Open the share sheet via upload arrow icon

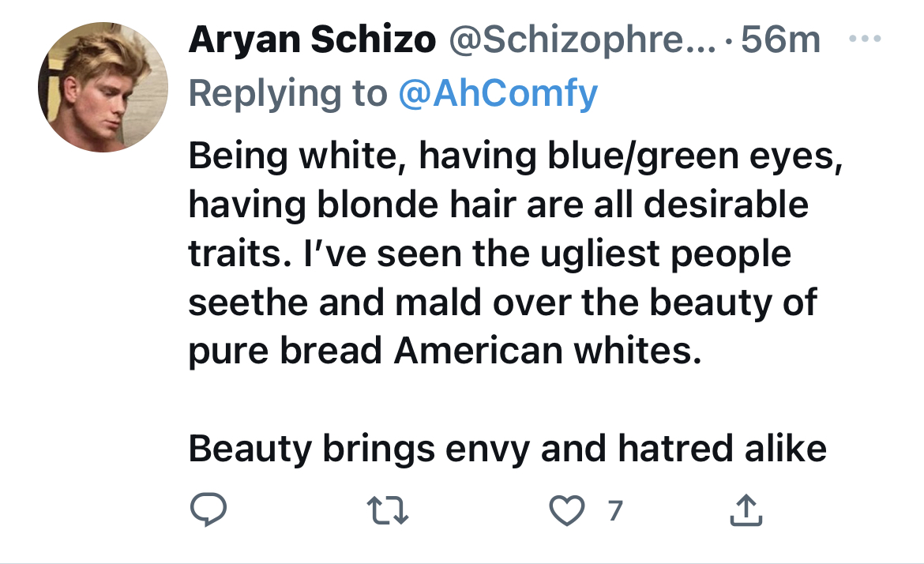pyautogui.click(x=746, y=509)
